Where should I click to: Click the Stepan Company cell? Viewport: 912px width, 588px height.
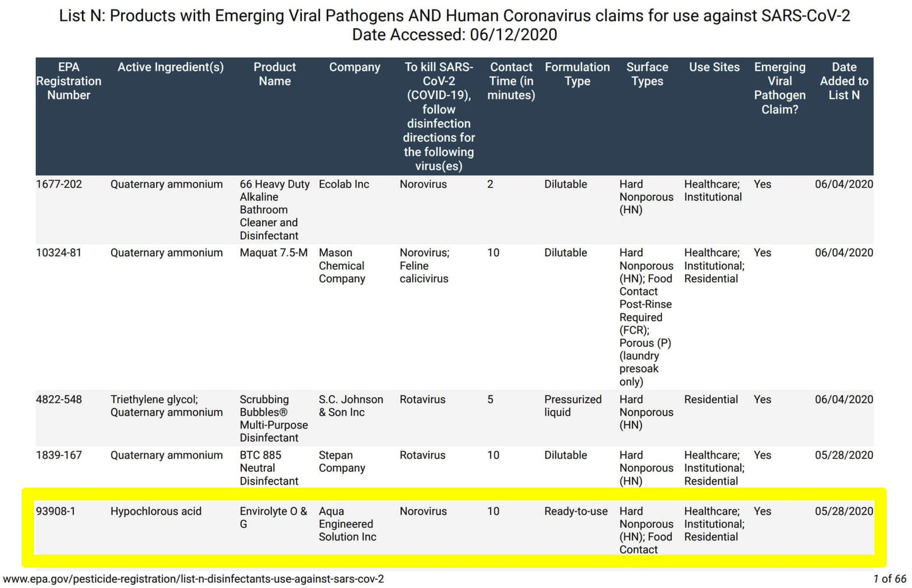pyautogui.click(x=341, y=462)
